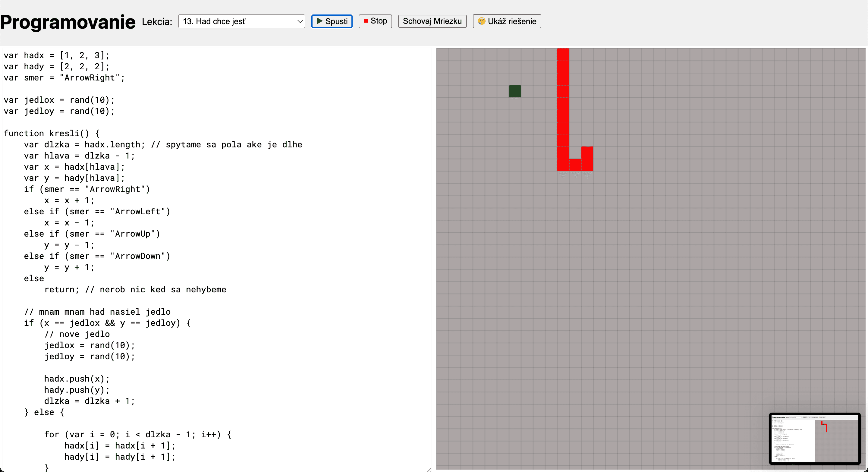This screenshot has width=868, height=472.
Task: Click line 'function kresli() {'
Action: 52,133
